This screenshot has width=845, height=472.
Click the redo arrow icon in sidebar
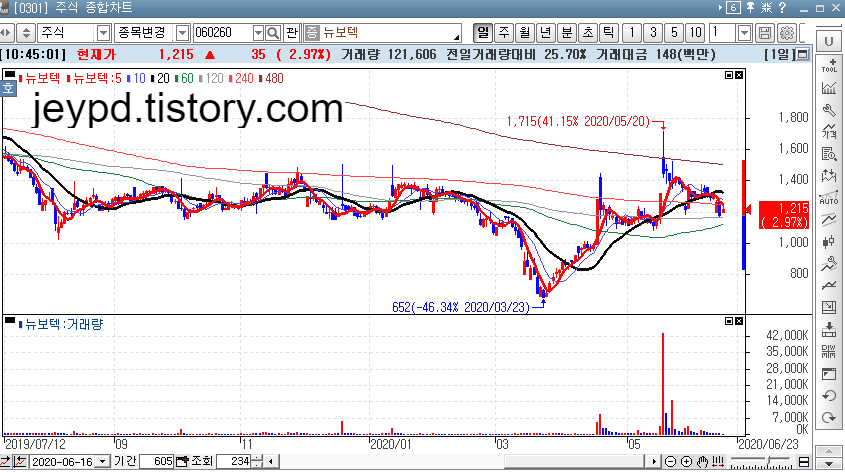click(829, 418)
